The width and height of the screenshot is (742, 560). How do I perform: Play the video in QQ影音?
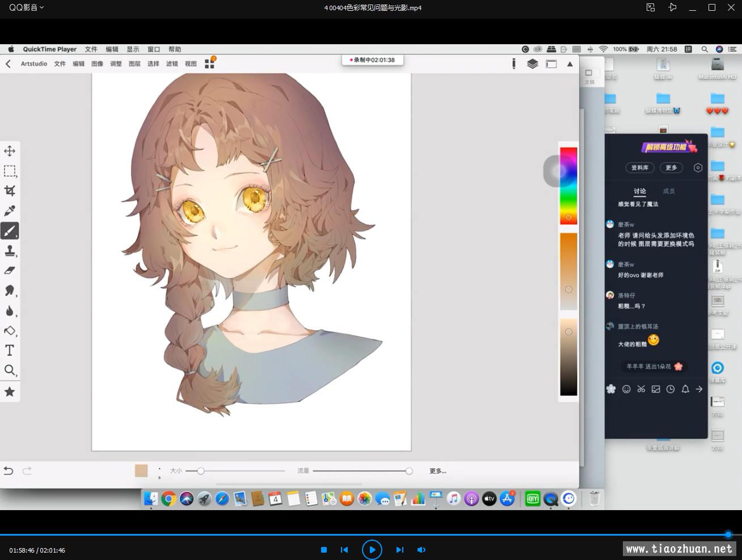(372, 549)
